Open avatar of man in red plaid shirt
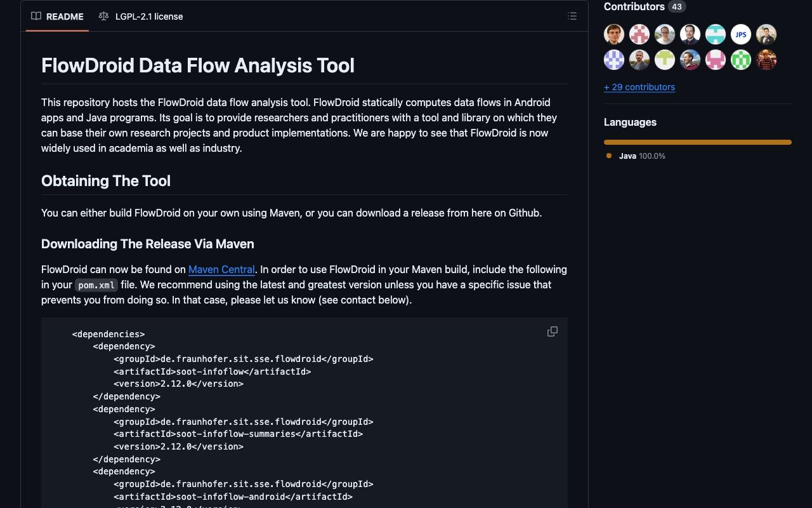Viewport: 812px width, 508px height. point(766,60)
